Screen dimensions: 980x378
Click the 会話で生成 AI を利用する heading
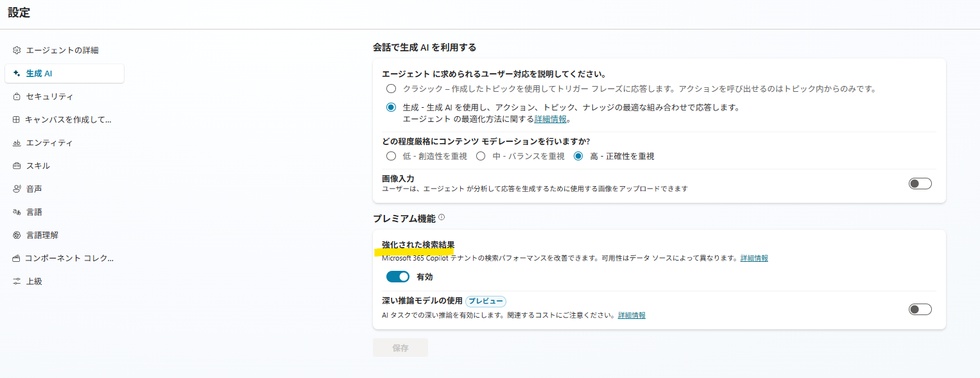tap(424, 47)
